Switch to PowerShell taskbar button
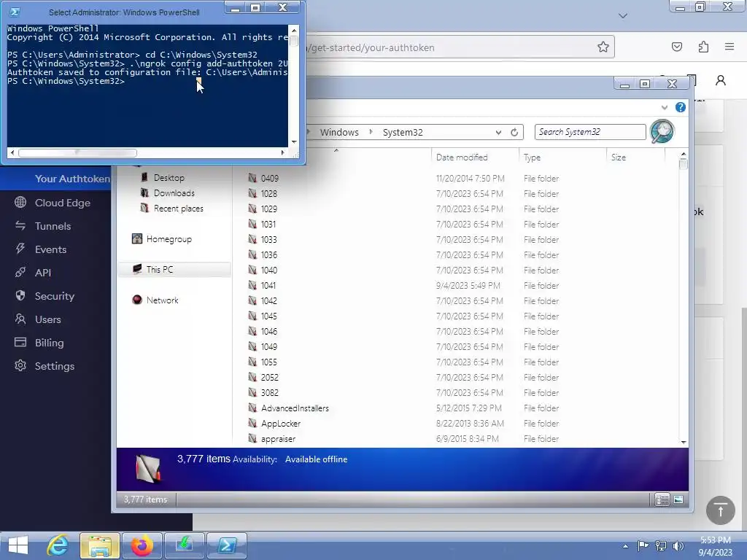This screenshot has width=747, height=560. [x=226, y=545]
